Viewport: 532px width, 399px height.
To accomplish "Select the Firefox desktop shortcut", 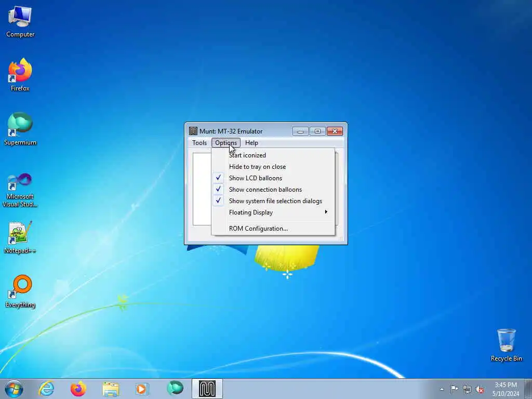I will coord(20,75).
